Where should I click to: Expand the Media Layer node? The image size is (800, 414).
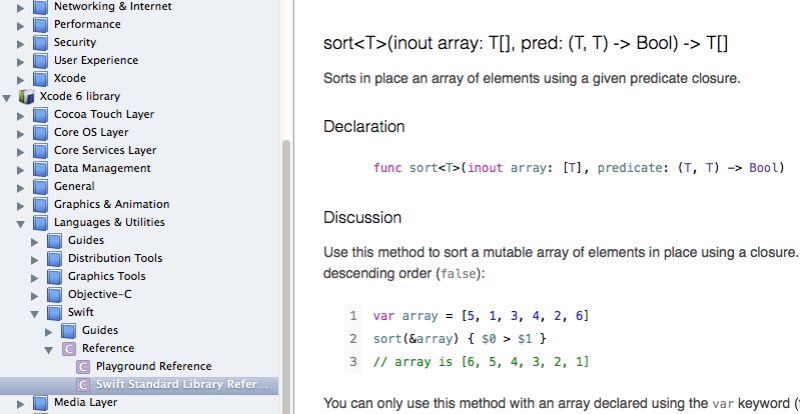[x=20, y=403]
